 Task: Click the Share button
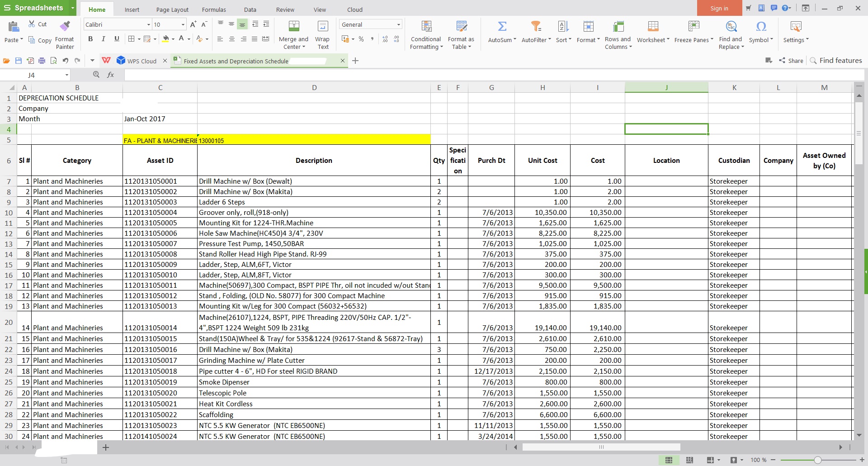[791, 61]
